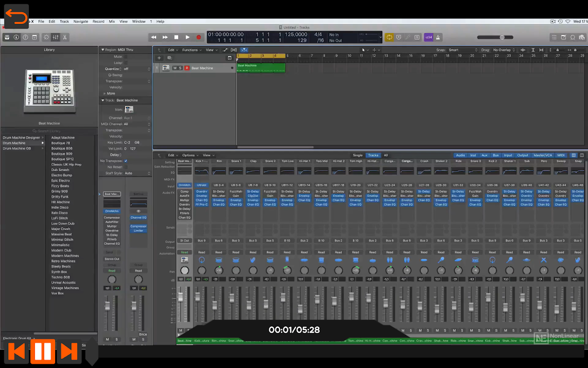Click the Record button in transport
588x368 pixels.
198,37
